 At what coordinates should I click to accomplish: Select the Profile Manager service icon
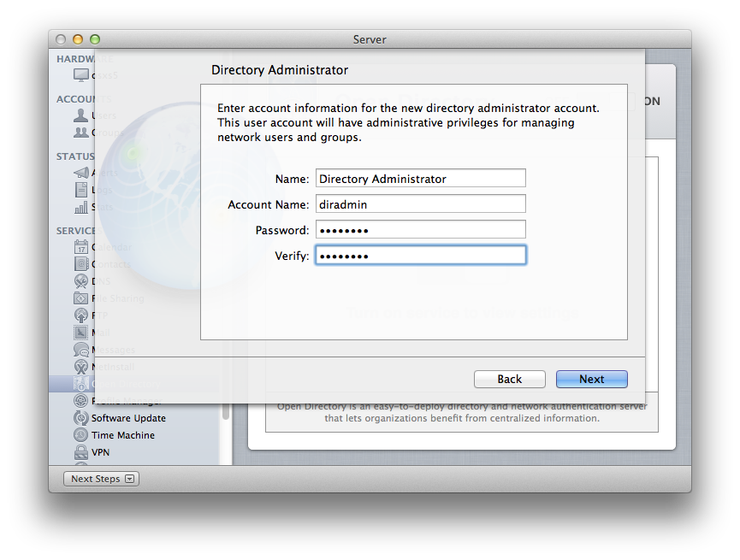81,400
